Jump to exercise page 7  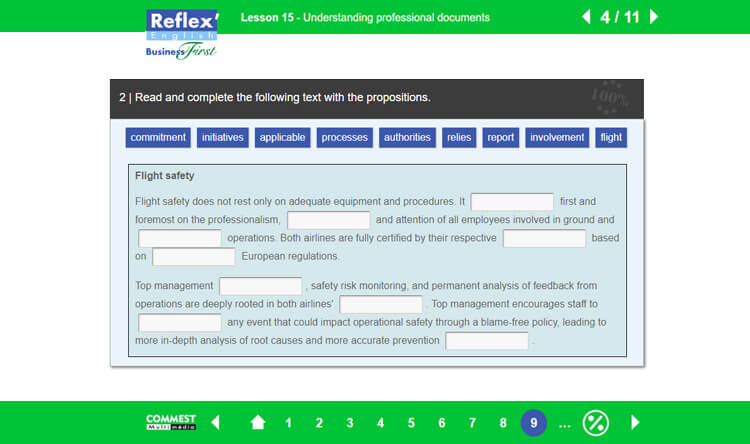pyautogui.click(x=472, y=423)
